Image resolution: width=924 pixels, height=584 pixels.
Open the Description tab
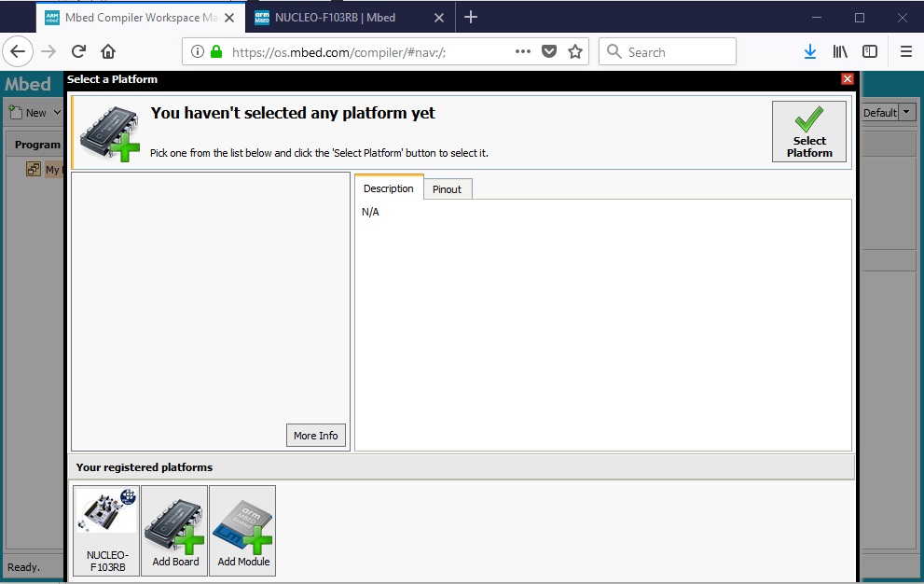click(x=388, y=188)
